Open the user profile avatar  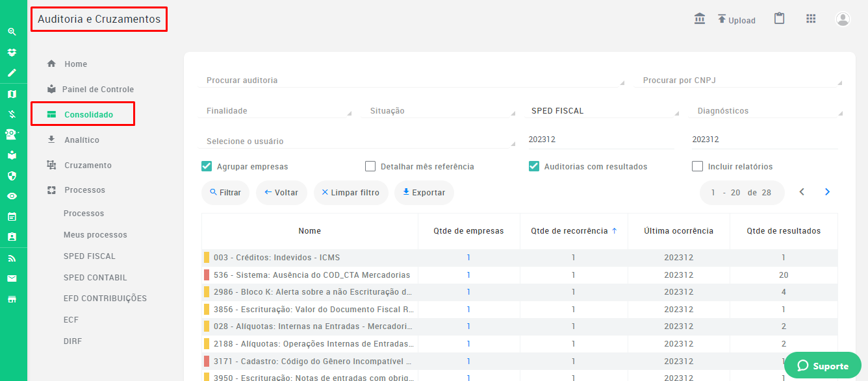pyautogui.click(x=843, y=19)
